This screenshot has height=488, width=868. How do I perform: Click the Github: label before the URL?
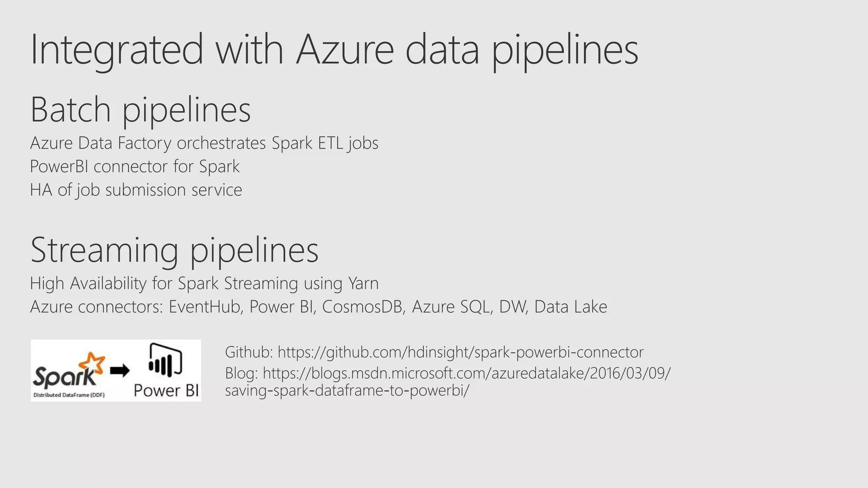[x=249, y=352]
